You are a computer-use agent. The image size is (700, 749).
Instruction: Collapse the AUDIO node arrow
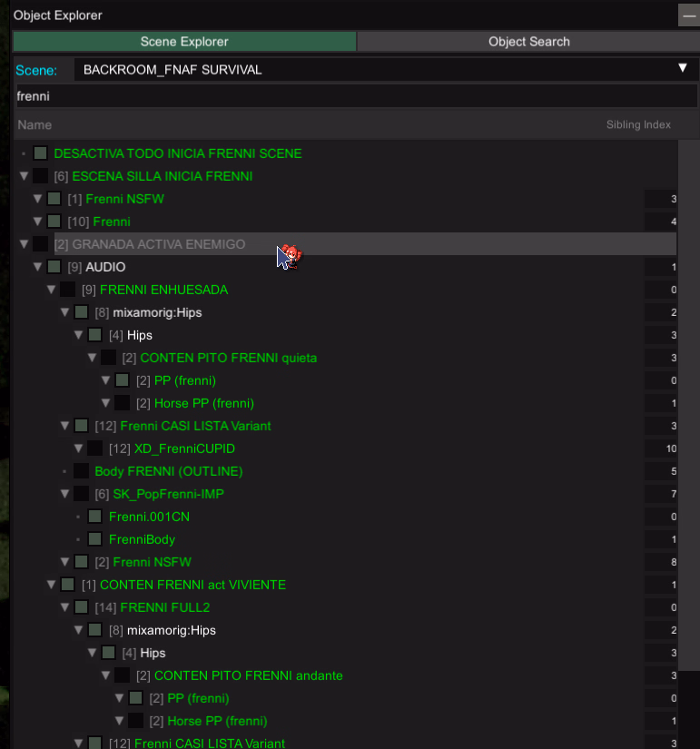(x=38, y=267)
